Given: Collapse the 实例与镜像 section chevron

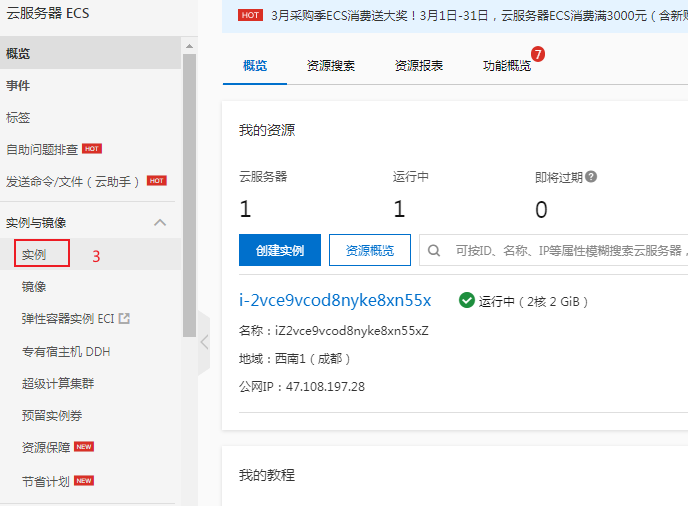Looking at the screenshot, I should point(160,222).
